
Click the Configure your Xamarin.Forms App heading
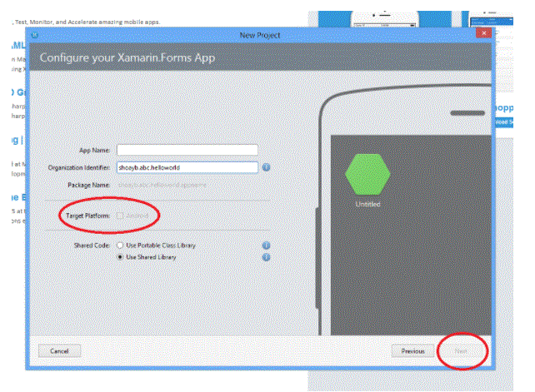[x=127, y=57]
